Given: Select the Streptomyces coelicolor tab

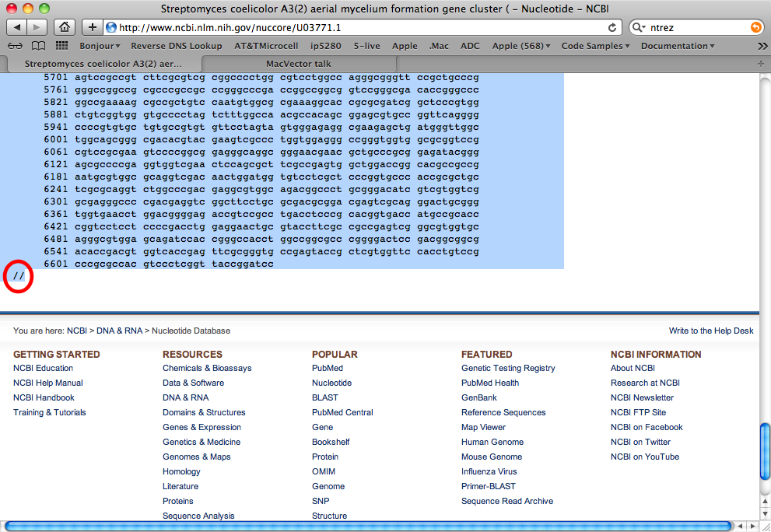Looking at the screenshot, I should coord(103,63).
